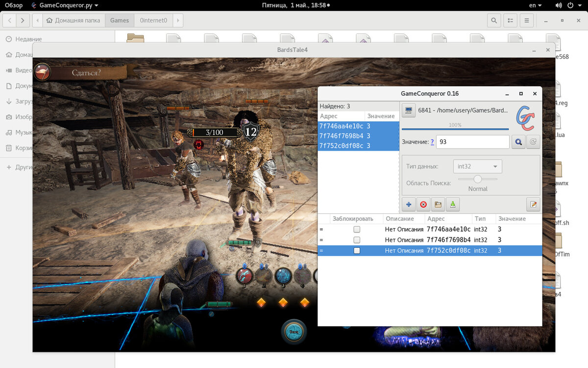Image resolution: width=588 pixels, height=368 pixels.
Task: Tick lock checkbox for address 7f746f7698b4
Action: point(357,240)
